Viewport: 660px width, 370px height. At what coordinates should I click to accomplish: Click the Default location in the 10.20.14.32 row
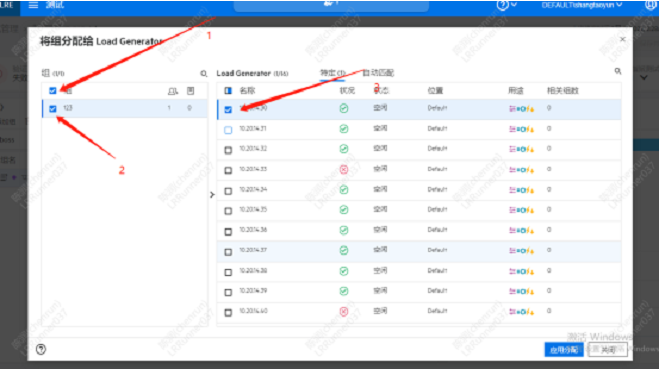click(437, 149)
